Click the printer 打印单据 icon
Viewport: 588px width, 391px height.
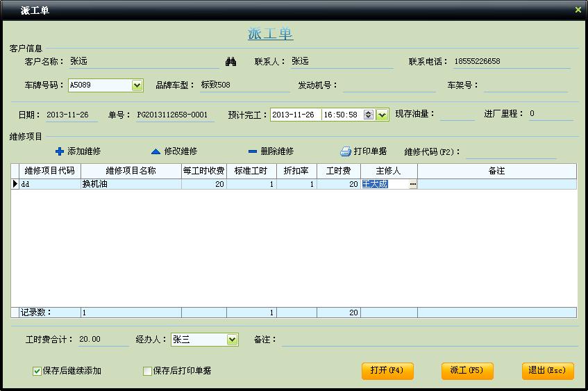[346, 151]
